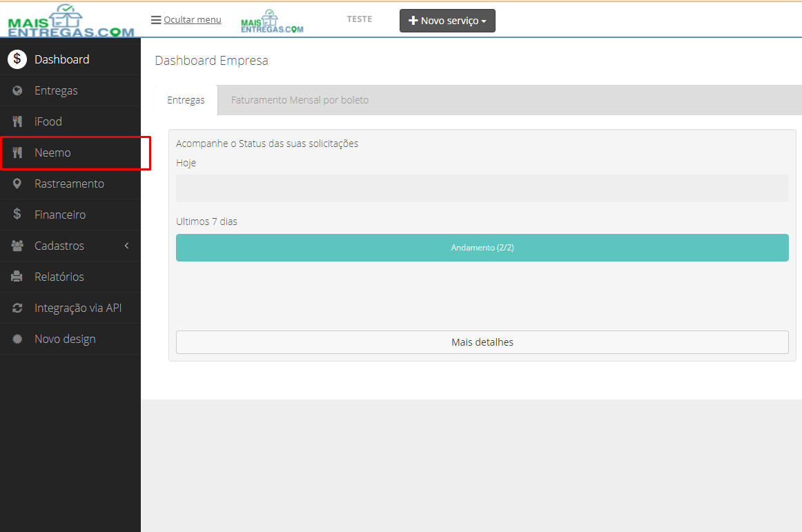Go to the Financeiro section

(x=70, y=215)
